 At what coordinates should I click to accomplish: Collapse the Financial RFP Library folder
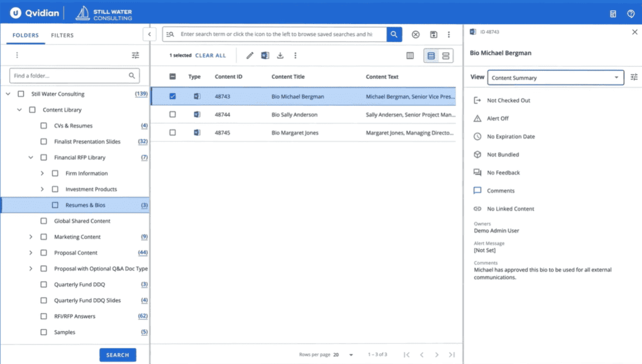point(31,157)
